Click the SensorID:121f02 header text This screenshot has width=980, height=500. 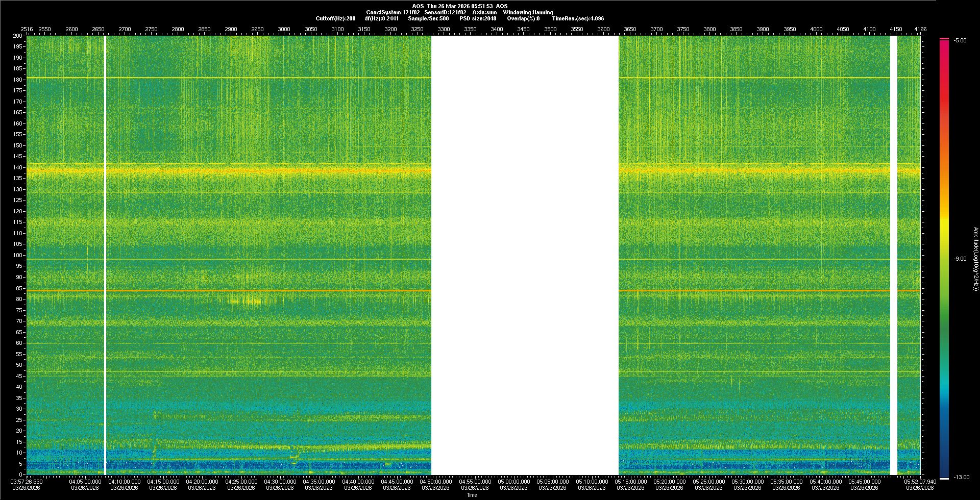pyautogui.click(x=445, y=12)
